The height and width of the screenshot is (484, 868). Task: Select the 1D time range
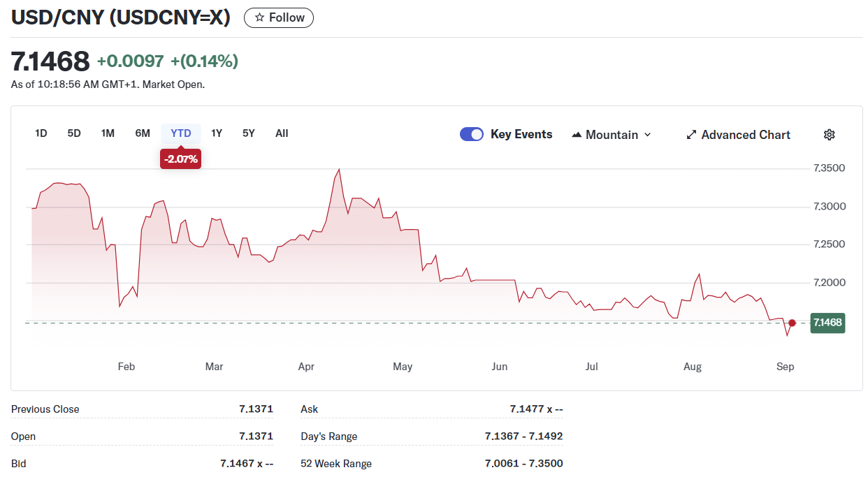41,133
